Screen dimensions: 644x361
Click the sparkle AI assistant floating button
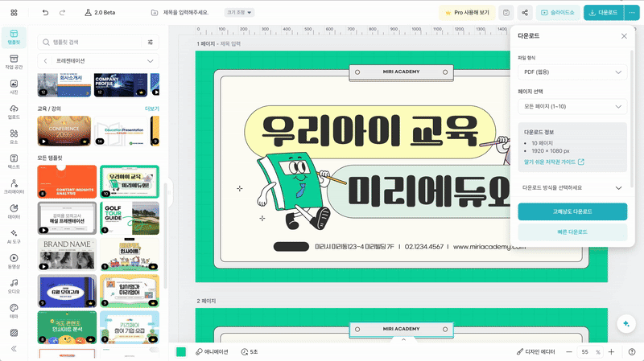(625, 322)
